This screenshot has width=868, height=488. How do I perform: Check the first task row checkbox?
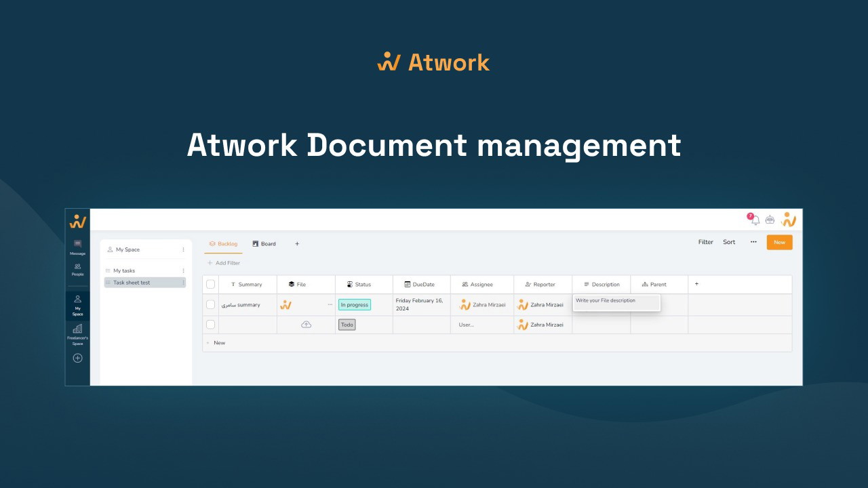pos(210,305)
